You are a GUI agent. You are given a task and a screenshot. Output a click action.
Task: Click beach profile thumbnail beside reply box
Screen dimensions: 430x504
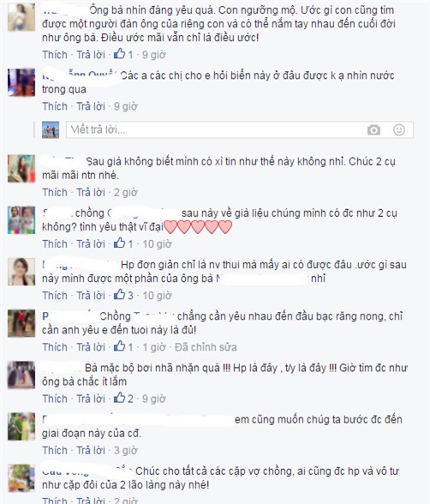click(x=51, y=130)
